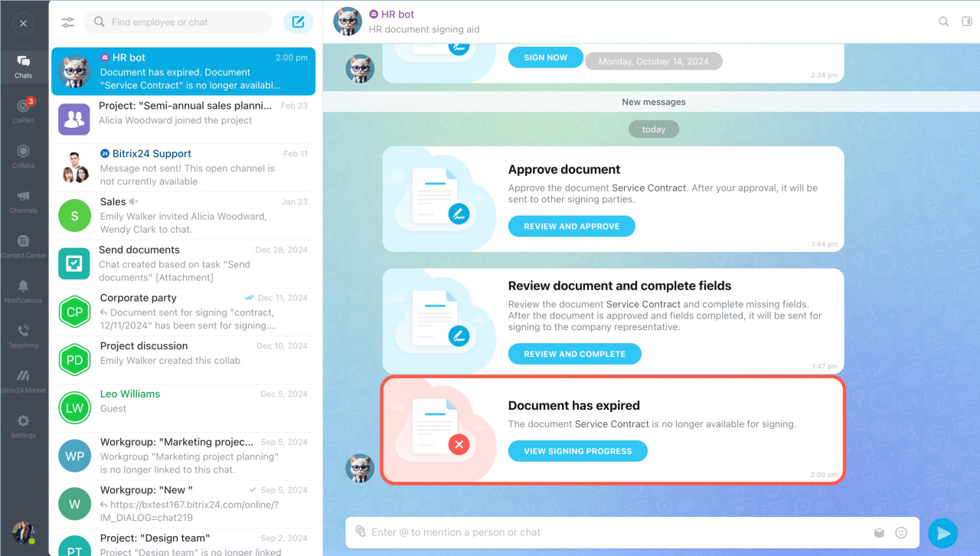The image size is (980, 556).
Task: Click the Find employee or chat field
Action: click(178, 22)
